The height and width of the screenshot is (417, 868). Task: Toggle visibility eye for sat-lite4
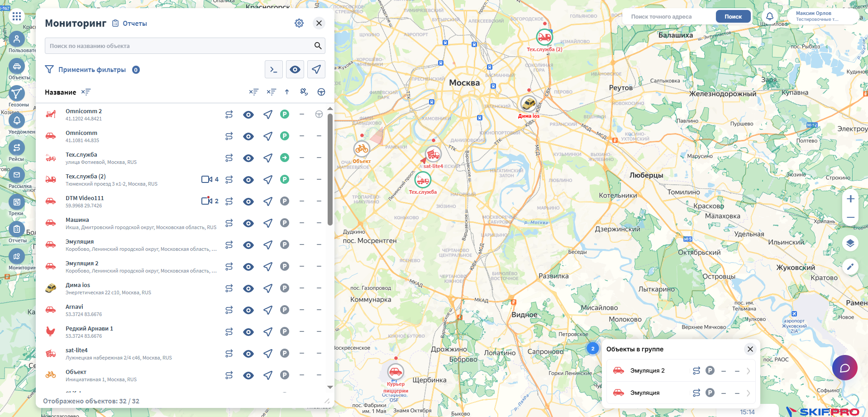(x=248, y=354)
